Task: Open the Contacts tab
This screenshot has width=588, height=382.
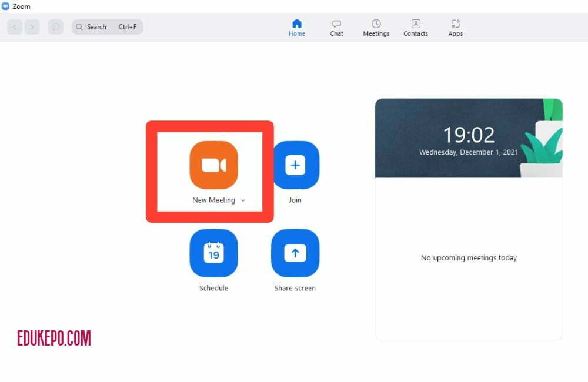Action: coord(416,28)
